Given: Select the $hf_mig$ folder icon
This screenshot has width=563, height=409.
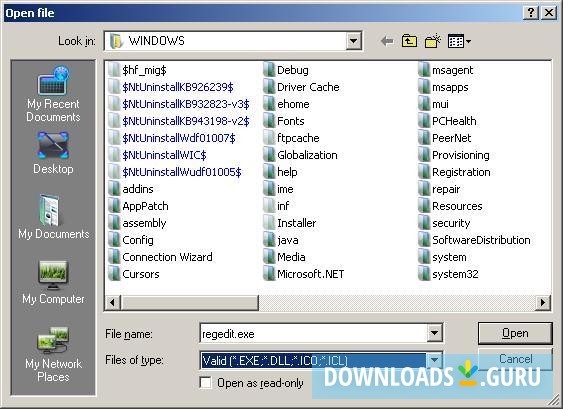Looking at the screenshot, I should click(114, 69).
